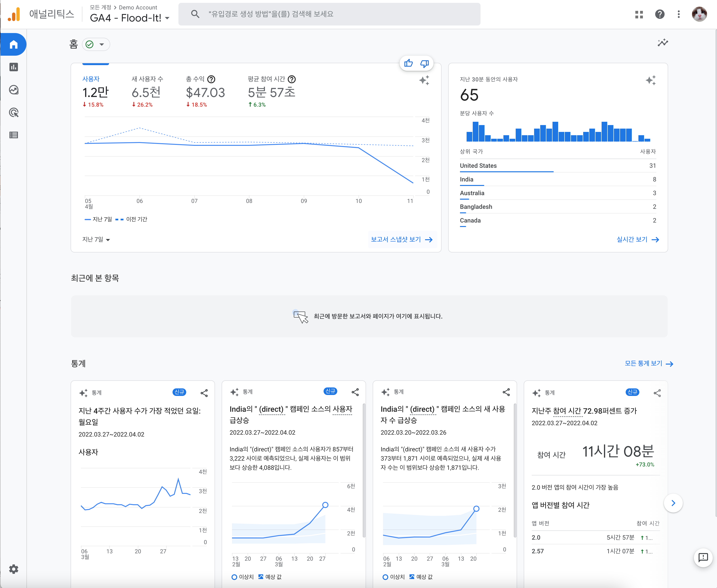
Task: Click the 2.57 app version row
Action: pos(595,551)
